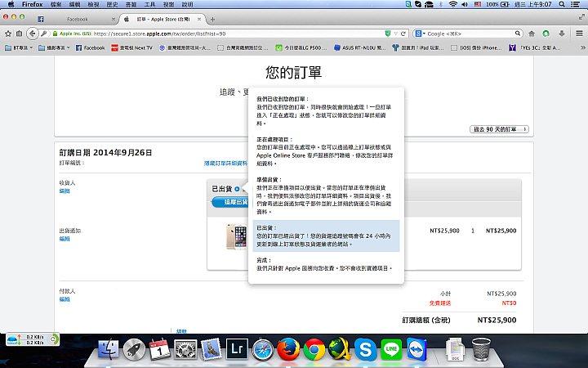Click the search magnifier in Google search box
Viewport: 588px width, 368px height.
tap(518, 34)
